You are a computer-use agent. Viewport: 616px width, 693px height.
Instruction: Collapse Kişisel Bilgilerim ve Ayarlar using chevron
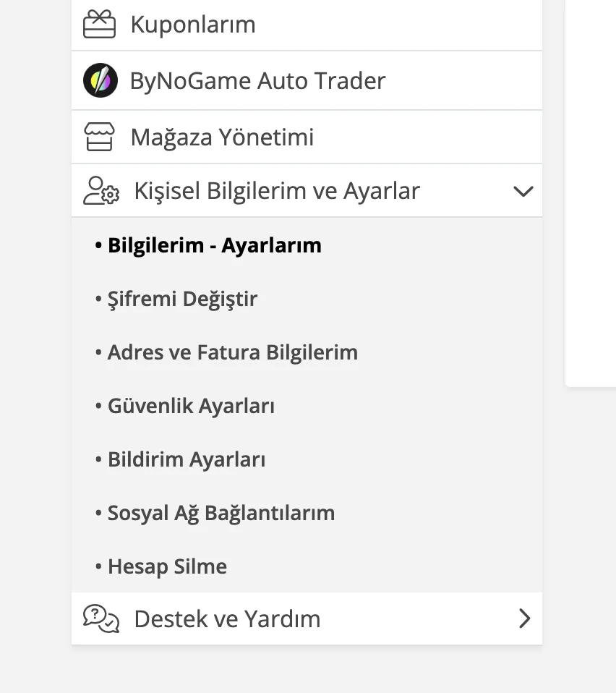[523, 191]
